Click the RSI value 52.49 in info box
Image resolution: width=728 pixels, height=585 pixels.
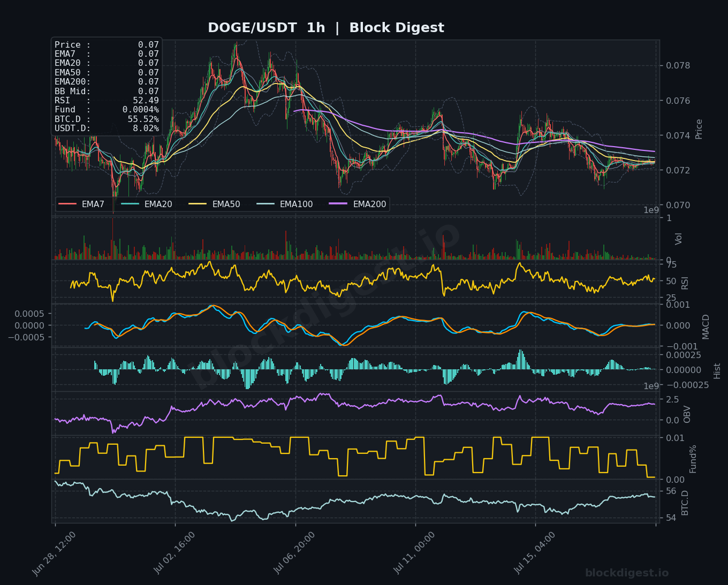click(146, 101)
